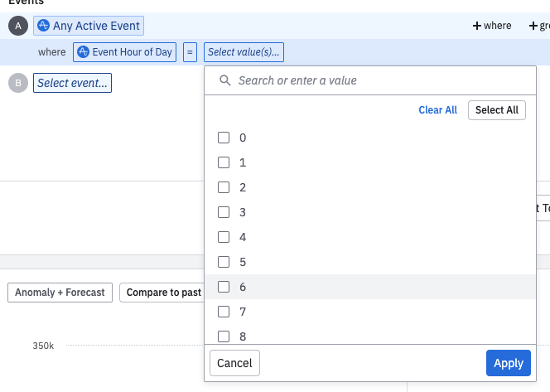The width and height of the screenshot is (550, 392).
Task: Select the hour 7 checkbox
Action: coord(224,312)
